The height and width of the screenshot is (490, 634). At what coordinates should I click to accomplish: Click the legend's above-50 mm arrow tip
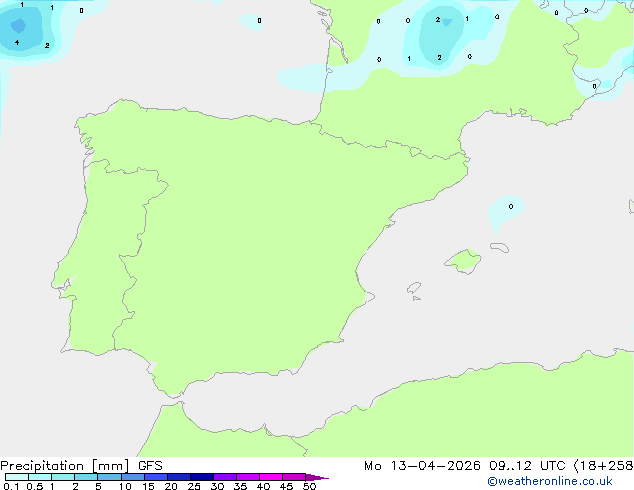317,477
